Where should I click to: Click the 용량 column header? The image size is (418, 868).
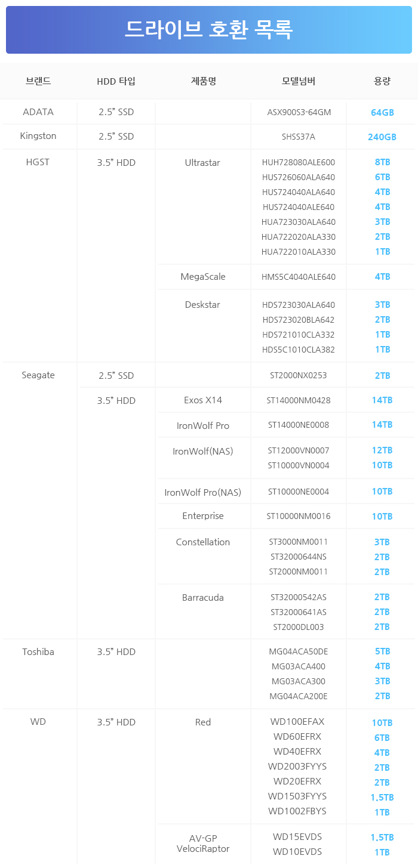coord(382,81)
